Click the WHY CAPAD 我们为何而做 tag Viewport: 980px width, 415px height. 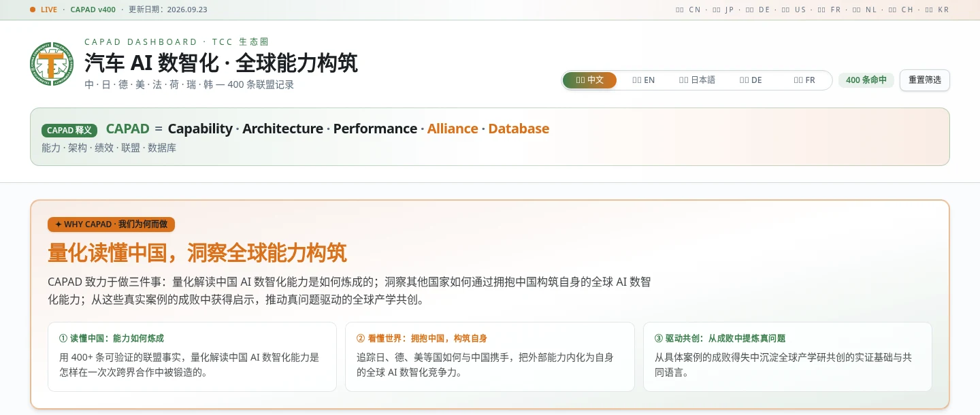click(111, 225)
